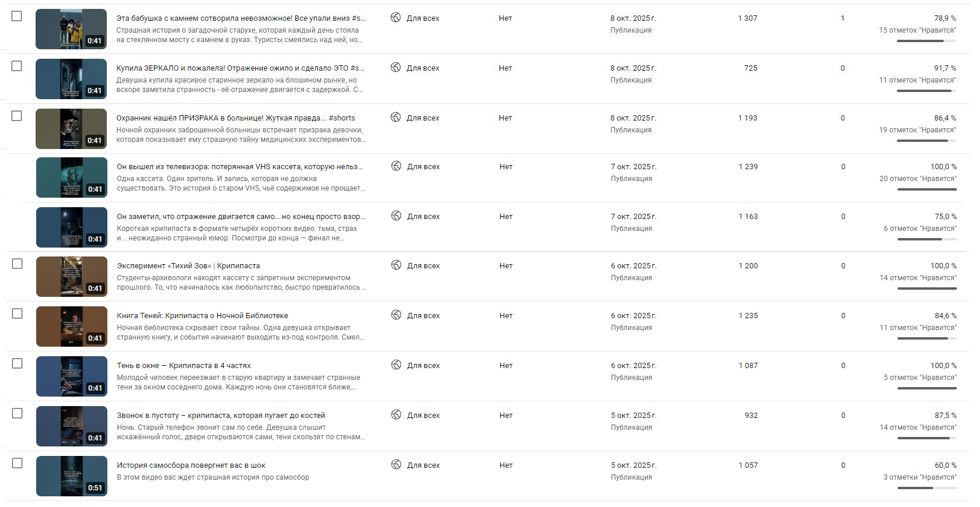
Task: Expand "Для всех" visibility for История самосбора
Action: click(424, 465)
